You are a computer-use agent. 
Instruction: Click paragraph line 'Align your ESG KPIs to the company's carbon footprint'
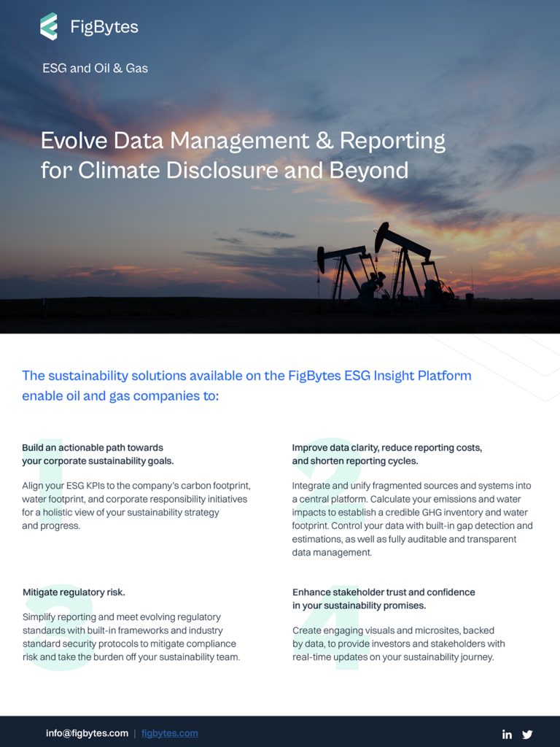(136, 485)
